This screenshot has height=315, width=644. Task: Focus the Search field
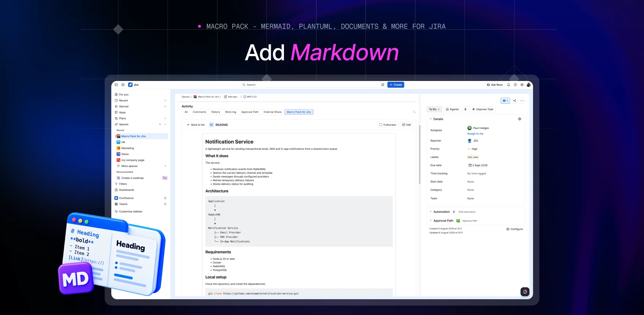tap(313, 85)
